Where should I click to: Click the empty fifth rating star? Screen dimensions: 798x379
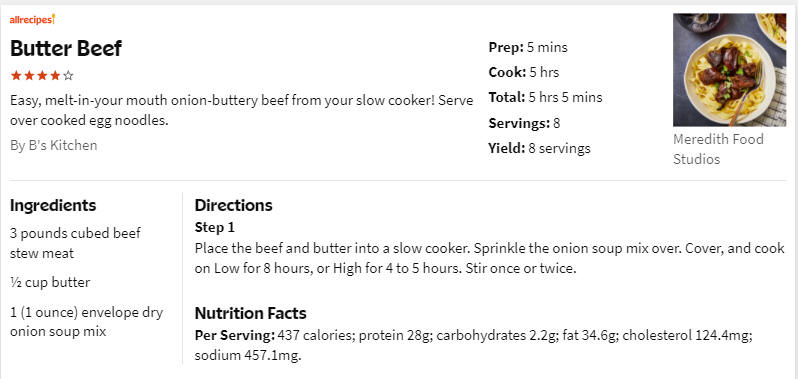coord(69,76)
